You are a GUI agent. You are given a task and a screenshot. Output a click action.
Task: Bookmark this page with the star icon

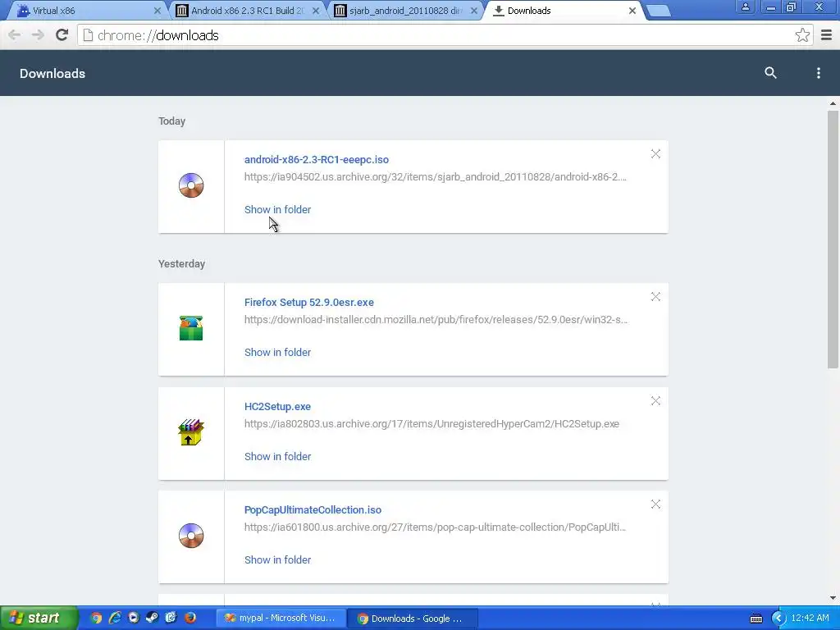[x=802, y=35]
